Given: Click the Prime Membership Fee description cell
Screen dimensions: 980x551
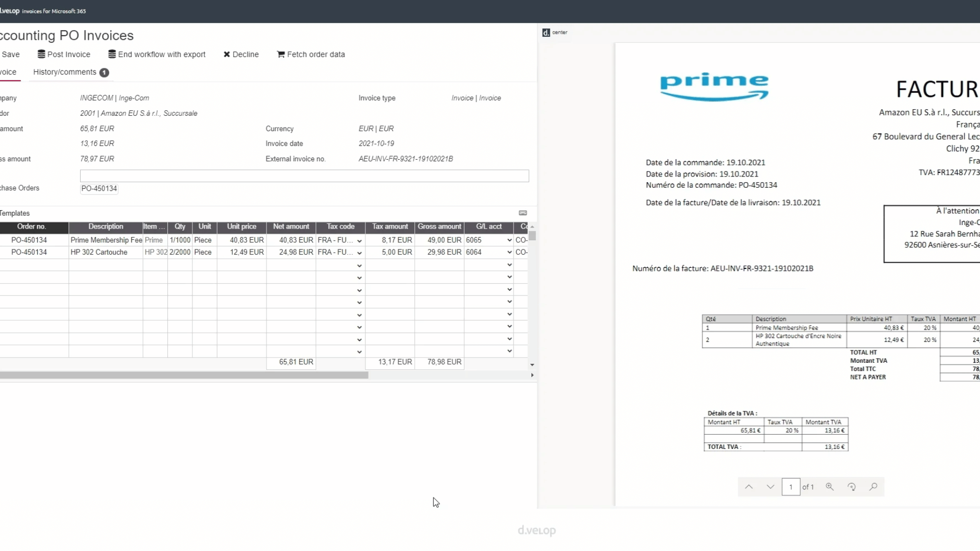Looking at the screenshot, I should click(106, 240).
